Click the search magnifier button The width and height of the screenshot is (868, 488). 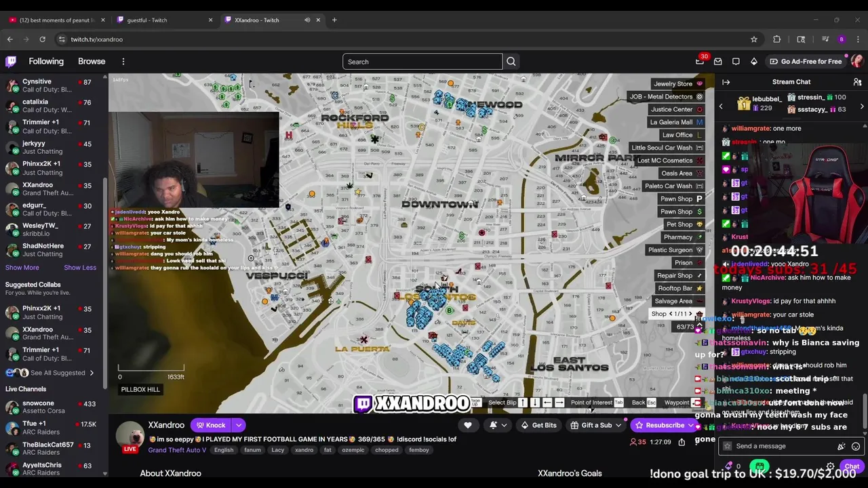pyautogui.click(x=511, y=62)
